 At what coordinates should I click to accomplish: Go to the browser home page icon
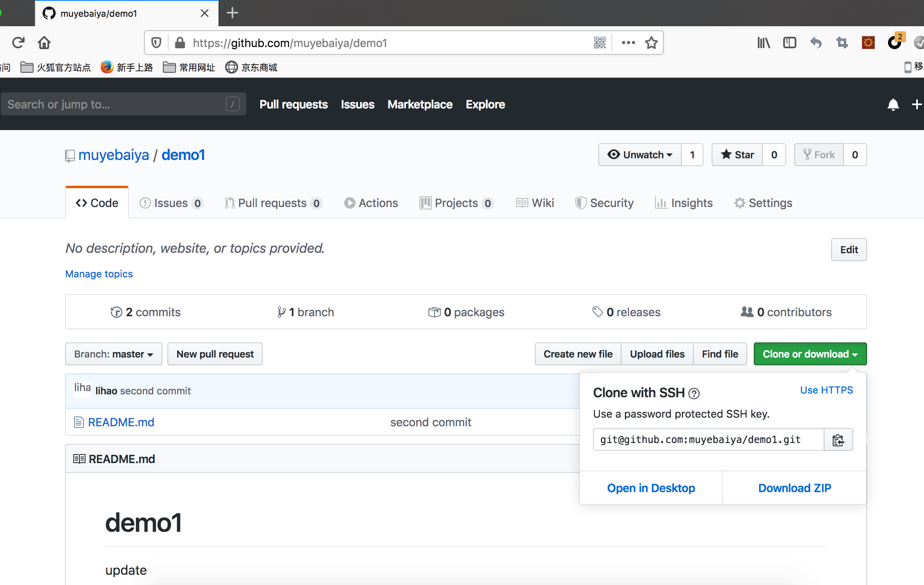tap(44, 43)
